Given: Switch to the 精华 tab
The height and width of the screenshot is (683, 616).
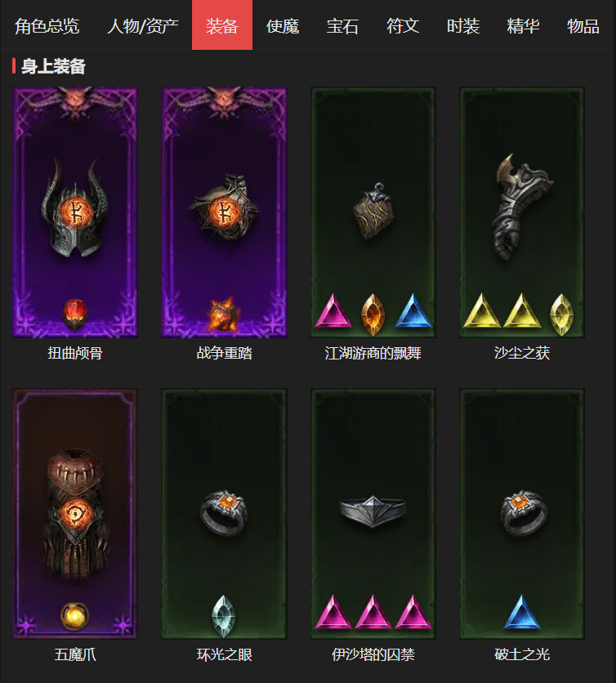Looking at the screenshot, I should click(523, 26).
